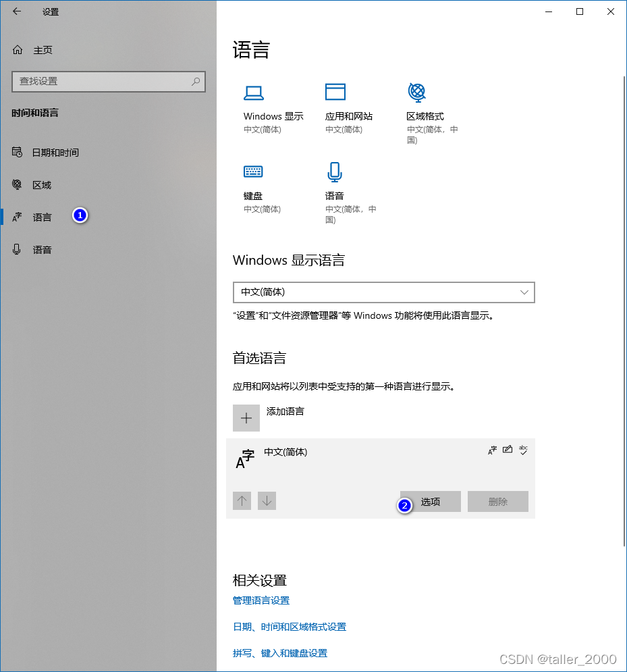Open 日期、时间和区域格式设置 link
Screen dimensions: 627x672
(x=290, y=627)
